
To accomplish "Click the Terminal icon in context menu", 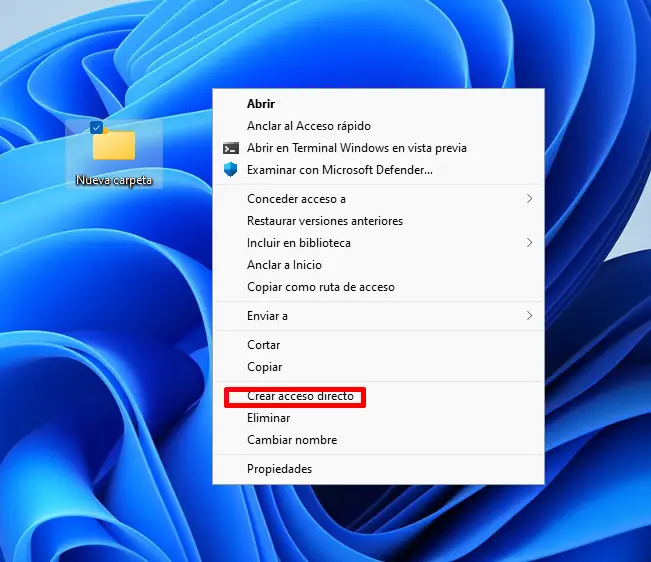I will tap(231, 148).
